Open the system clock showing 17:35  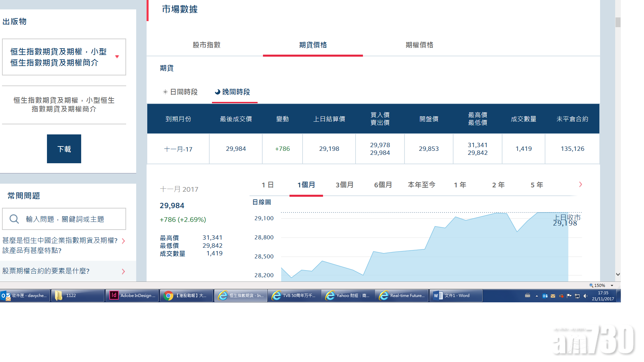pyautogui.click(x=603, y=296)
